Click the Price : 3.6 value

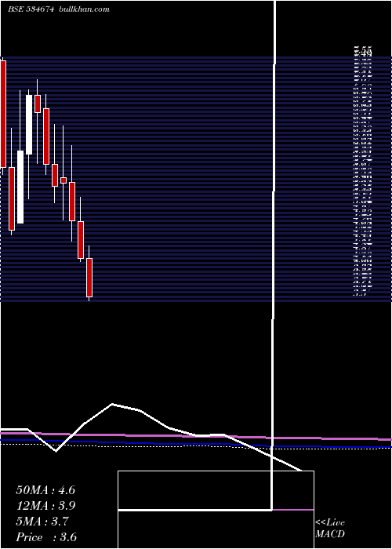46,537
